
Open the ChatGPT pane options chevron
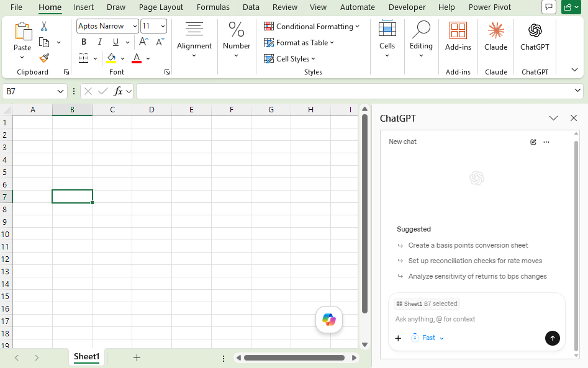click(553, 118)
